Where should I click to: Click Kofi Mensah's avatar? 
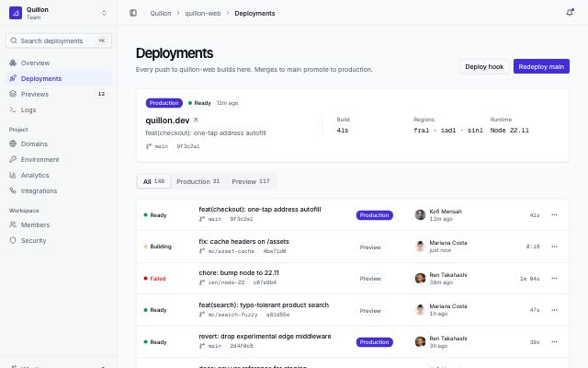coord(420,214)
